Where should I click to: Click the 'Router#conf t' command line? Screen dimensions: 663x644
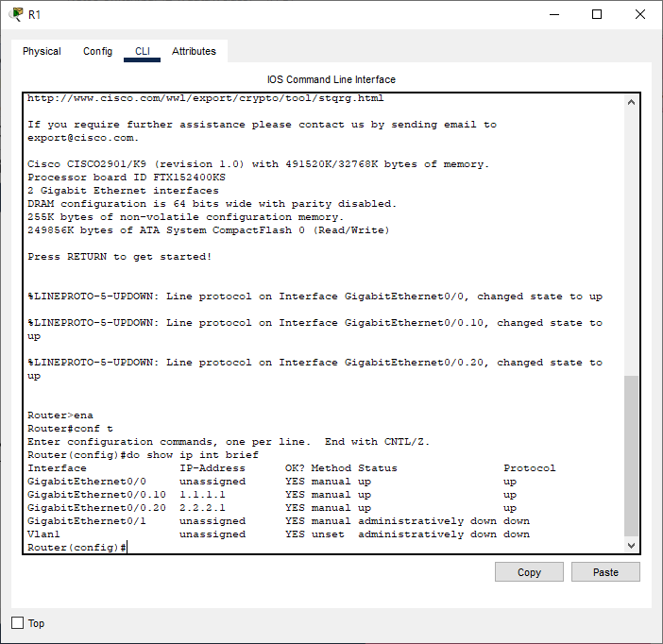[70, 429]
